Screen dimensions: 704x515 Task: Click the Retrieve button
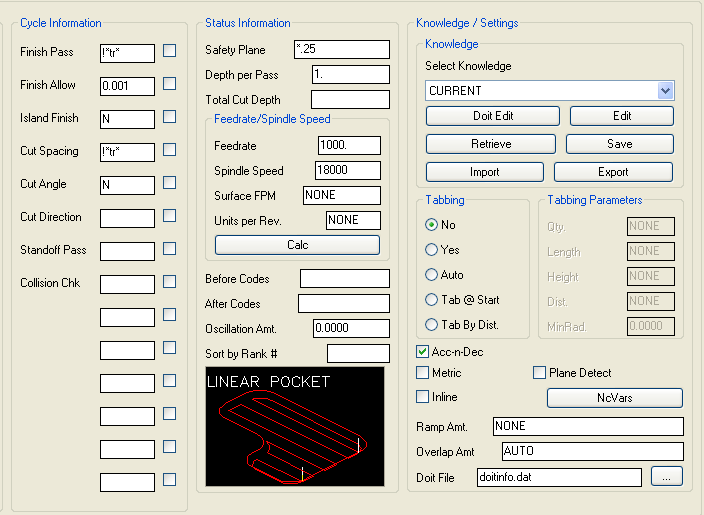(491, 144)
